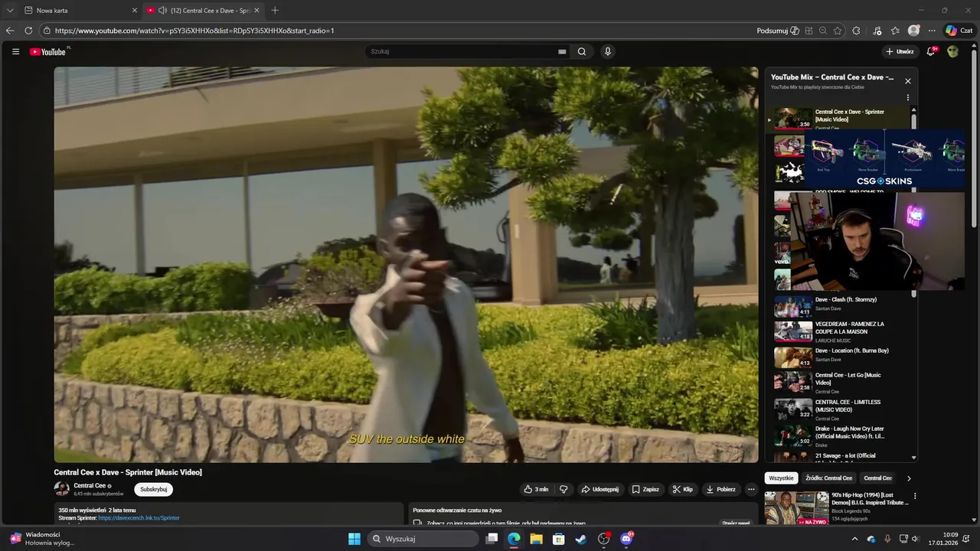Image resolution: width=980 pixels, height=551 pixels.
Task: Open the 90's Hip-Hop live stream thumbnail
Action: [796, 508]
